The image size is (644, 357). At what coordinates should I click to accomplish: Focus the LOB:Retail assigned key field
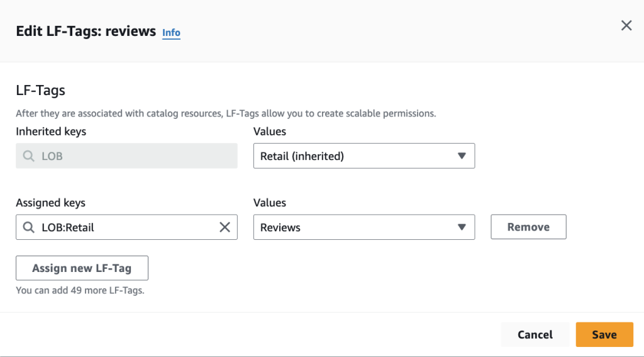pyautogui.click(x=119, y=227)
